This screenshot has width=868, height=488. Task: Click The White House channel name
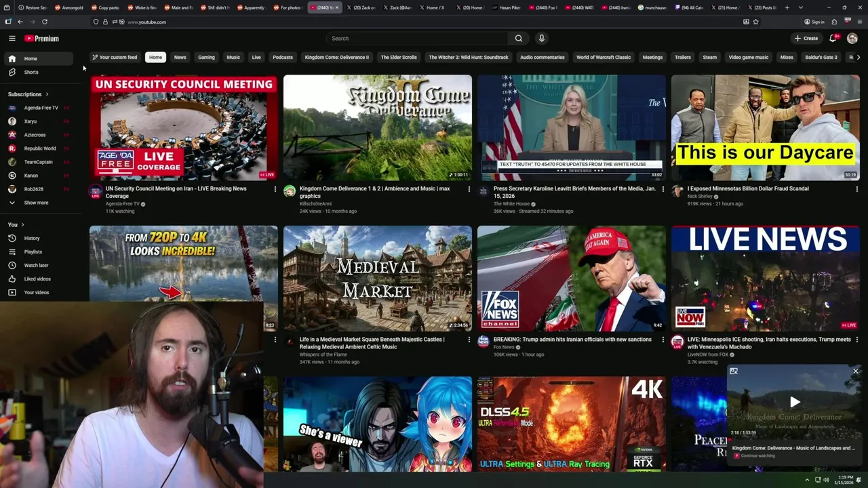coord(511,203)
